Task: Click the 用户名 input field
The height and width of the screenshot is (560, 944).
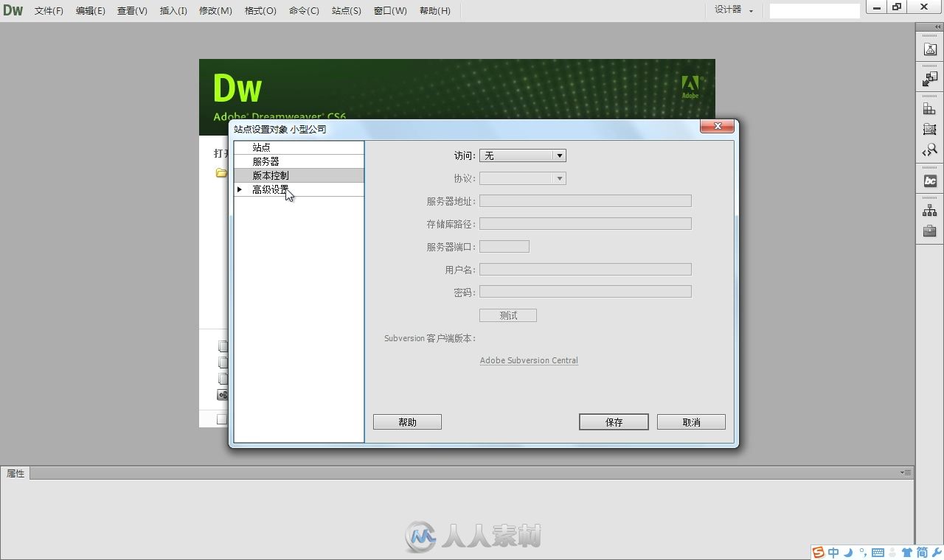Action: (586, 270)
